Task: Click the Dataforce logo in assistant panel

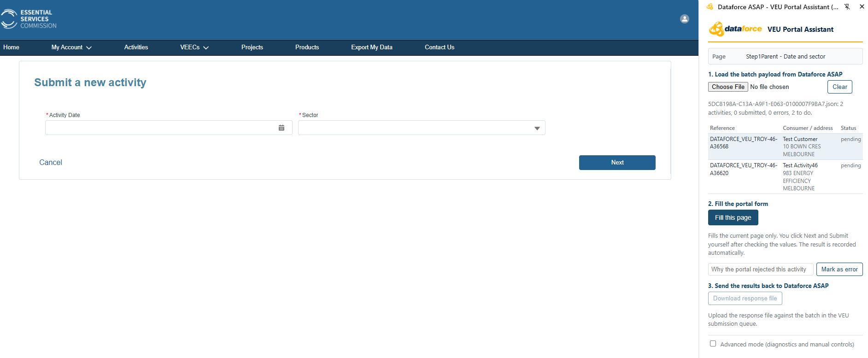Action: (x=735, y=29)
